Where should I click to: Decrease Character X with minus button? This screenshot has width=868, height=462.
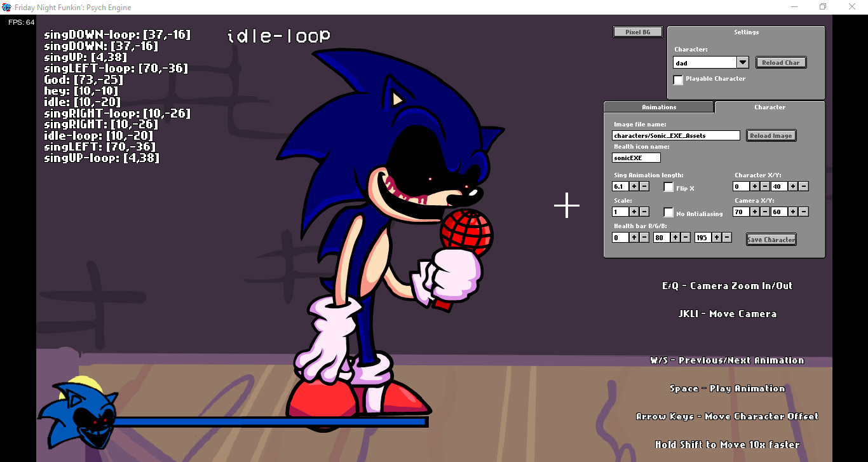[x=765, y=186]
